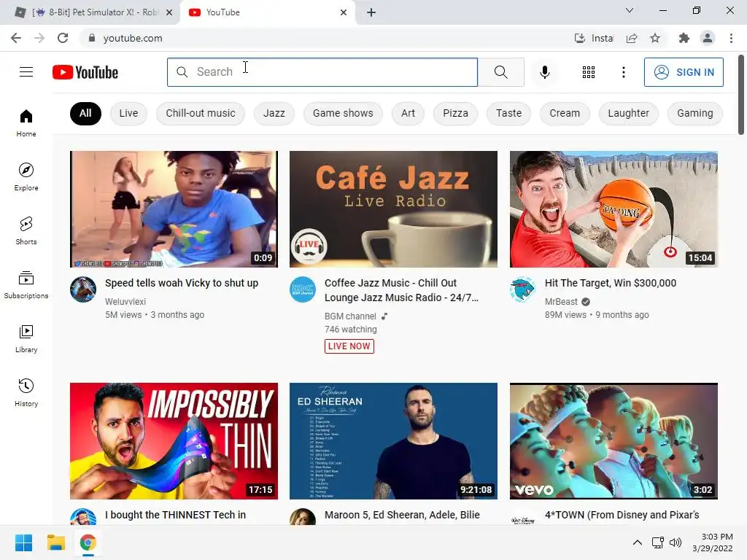Image resolution: width=747 pixels, height=560 pixels.
Task: Close the Pet Simulator X Roblox tab
Action: pos(169,12)
